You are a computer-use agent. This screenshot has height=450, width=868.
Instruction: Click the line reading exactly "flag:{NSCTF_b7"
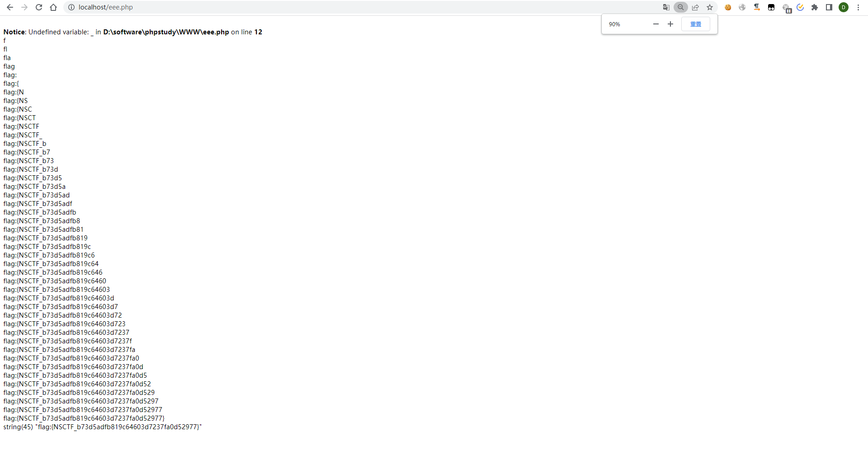[x=27, y=152]
